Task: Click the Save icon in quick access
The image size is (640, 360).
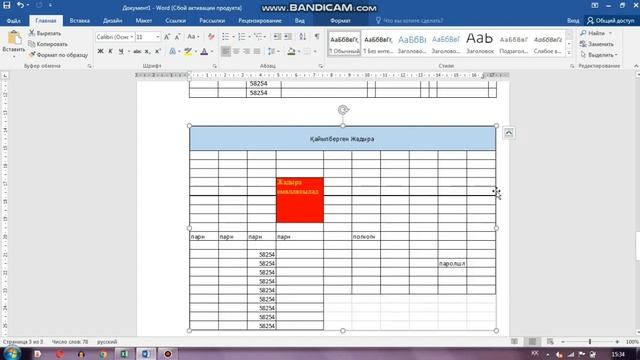Action: [7, 6]
